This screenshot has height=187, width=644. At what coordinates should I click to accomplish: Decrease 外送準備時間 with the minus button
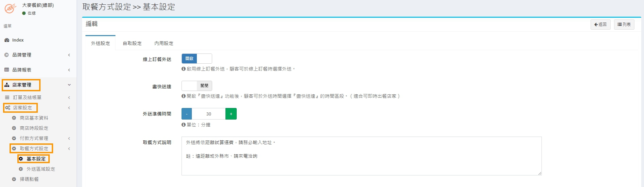[x=187, y=114]
